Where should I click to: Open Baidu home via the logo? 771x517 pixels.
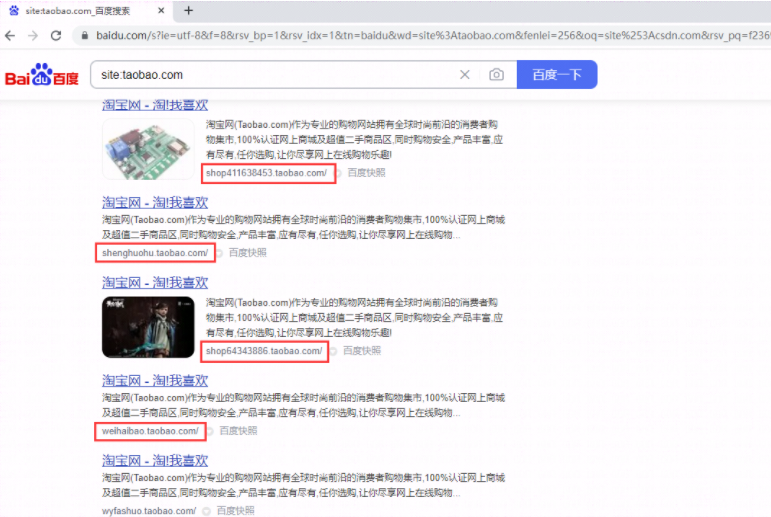42,75
